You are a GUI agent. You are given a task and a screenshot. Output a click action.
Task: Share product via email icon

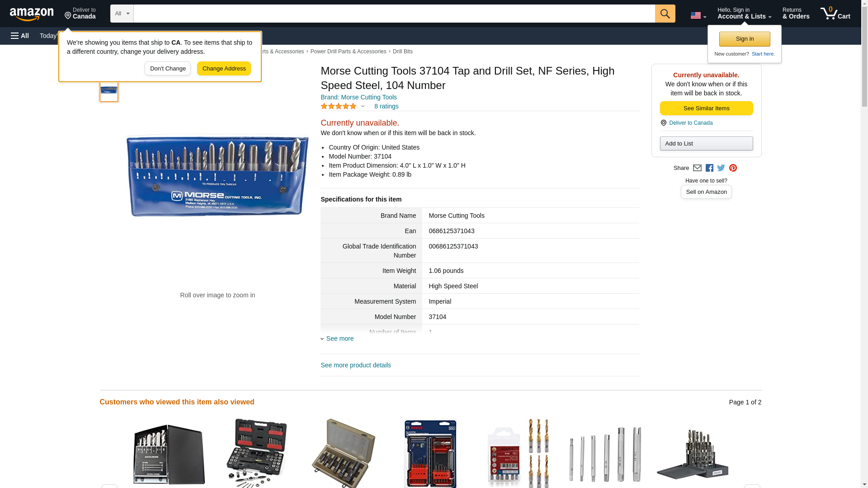[697, 168]
